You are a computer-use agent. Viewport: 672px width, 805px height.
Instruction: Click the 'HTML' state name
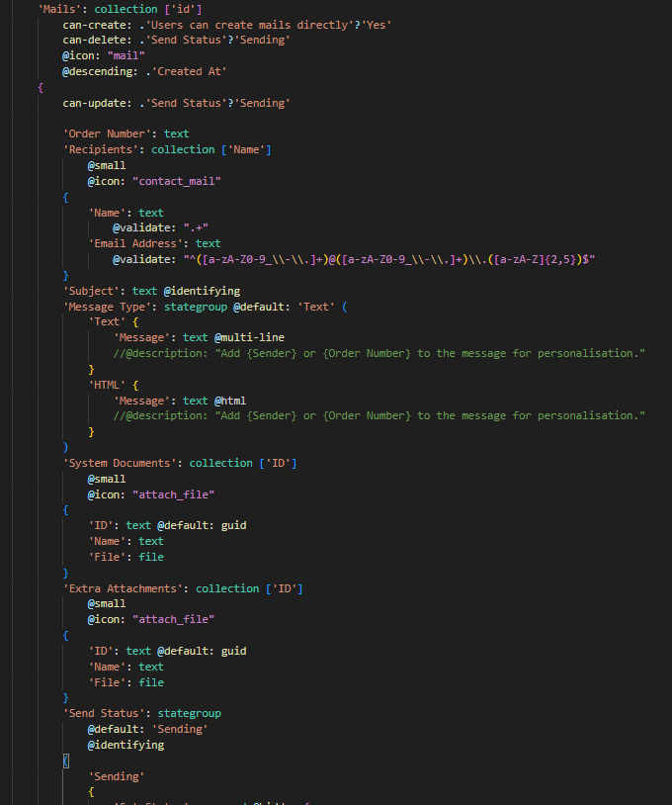point(107,385)
